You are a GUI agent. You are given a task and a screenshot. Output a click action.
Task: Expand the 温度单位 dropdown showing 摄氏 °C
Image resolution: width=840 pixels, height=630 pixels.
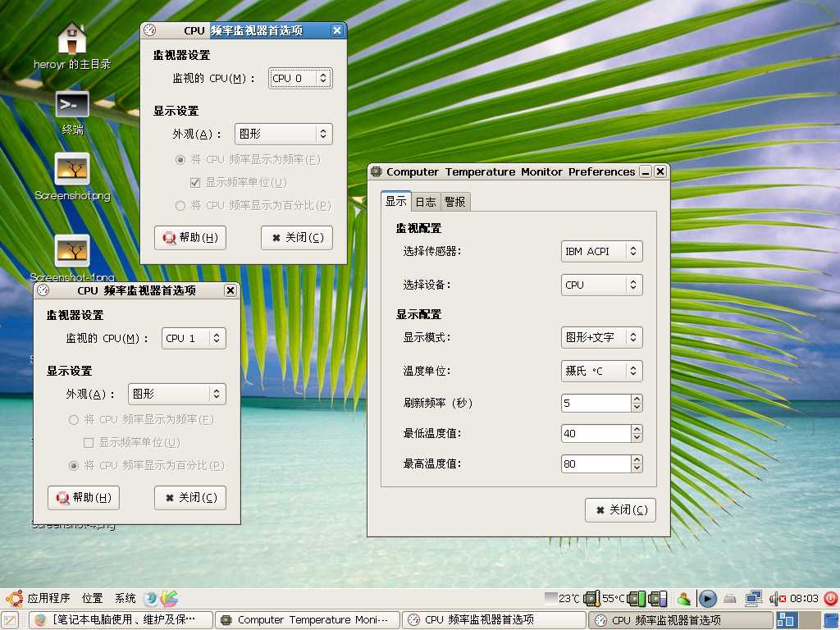click(601, 371)
